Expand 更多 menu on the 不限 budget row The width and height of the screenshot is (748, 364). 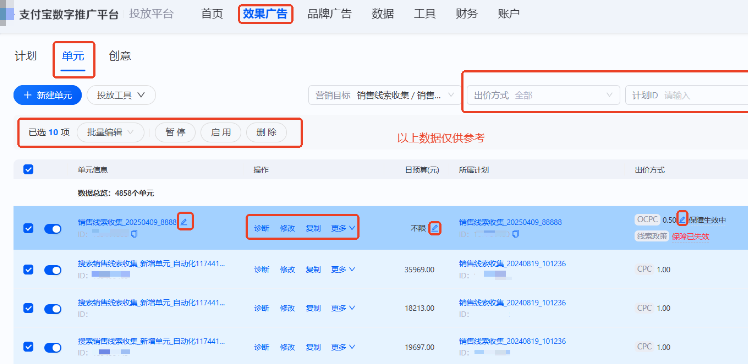pyautogui.click(x=343, y=229)
